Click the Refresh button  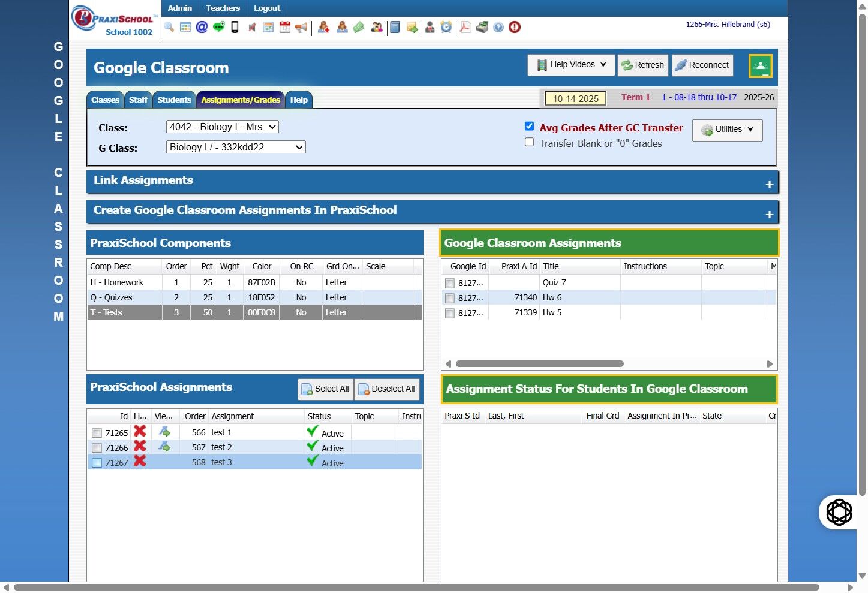642,65
